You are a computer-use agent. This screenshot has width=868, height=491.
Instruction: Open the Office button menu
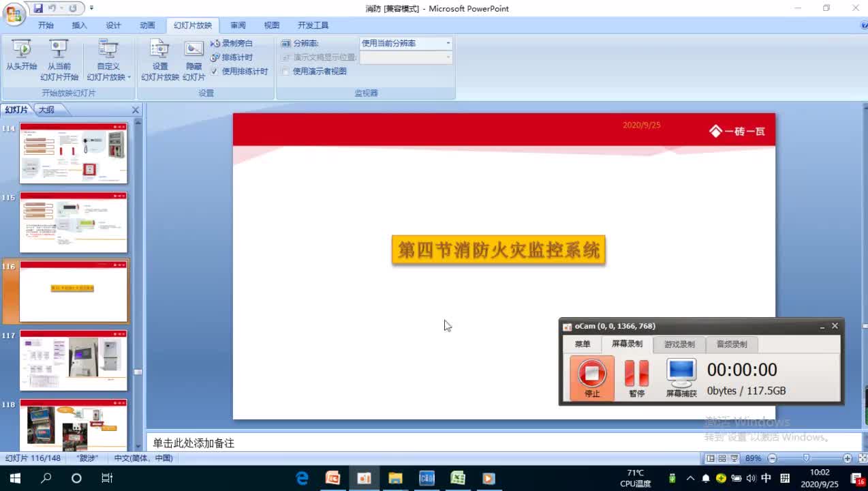(x=14, y=14)
